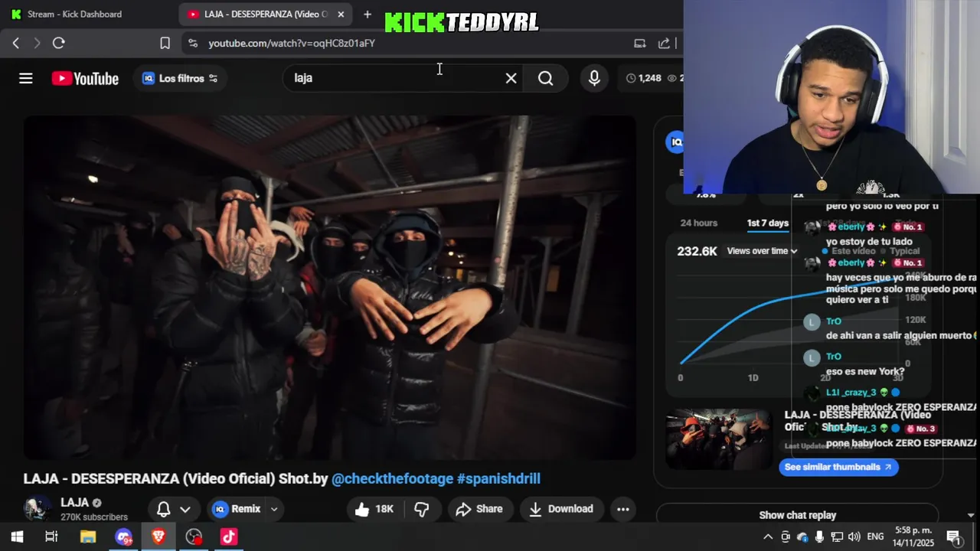This screenshot has height=551, width=980.
Task: Click the 270K subscribers text
Action: (94, 517)
